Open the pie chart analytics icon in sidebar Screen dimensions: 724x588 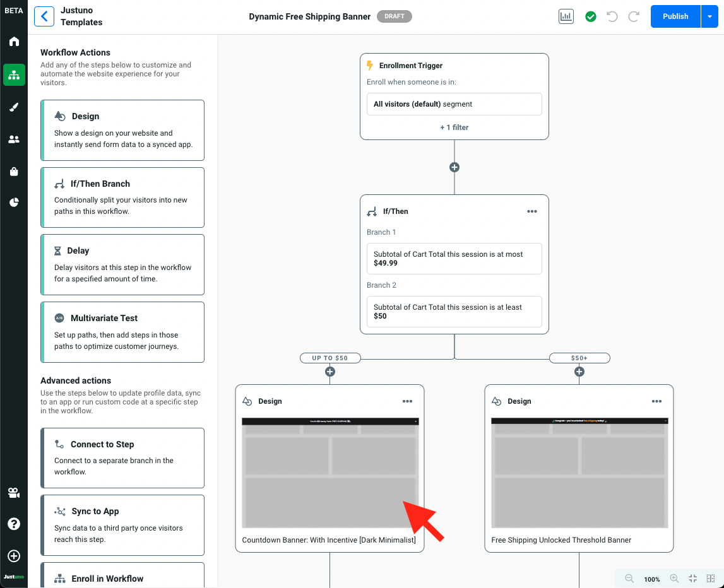click(14, 203)
